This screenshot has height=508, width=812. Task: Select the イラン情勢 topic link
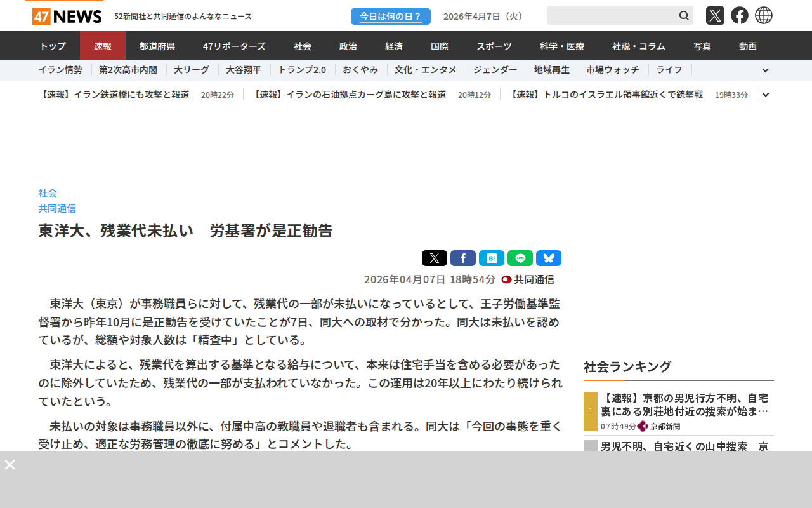(x=60, y=70)
